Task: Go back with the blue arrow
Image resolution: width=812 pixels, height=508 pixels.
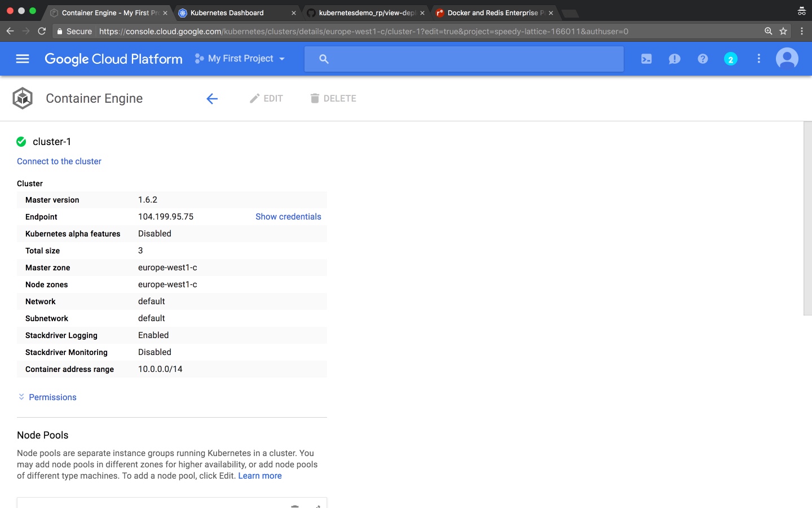Action: [x=212, y=99]
